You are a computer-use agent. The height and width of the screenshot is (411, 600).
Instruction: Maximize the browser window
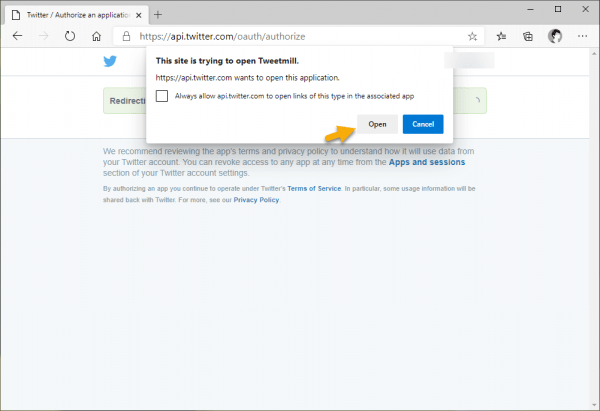[x=558, y=10]
